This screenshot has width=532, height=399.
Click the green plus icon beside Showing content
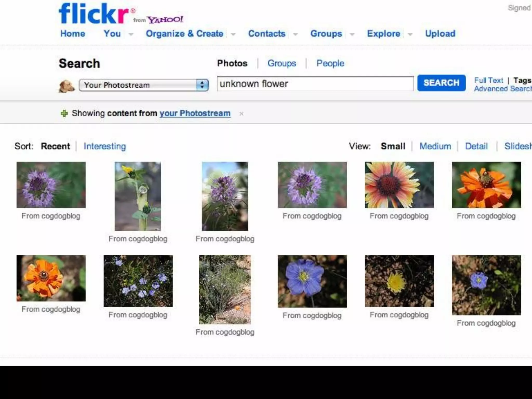point(64,114)
